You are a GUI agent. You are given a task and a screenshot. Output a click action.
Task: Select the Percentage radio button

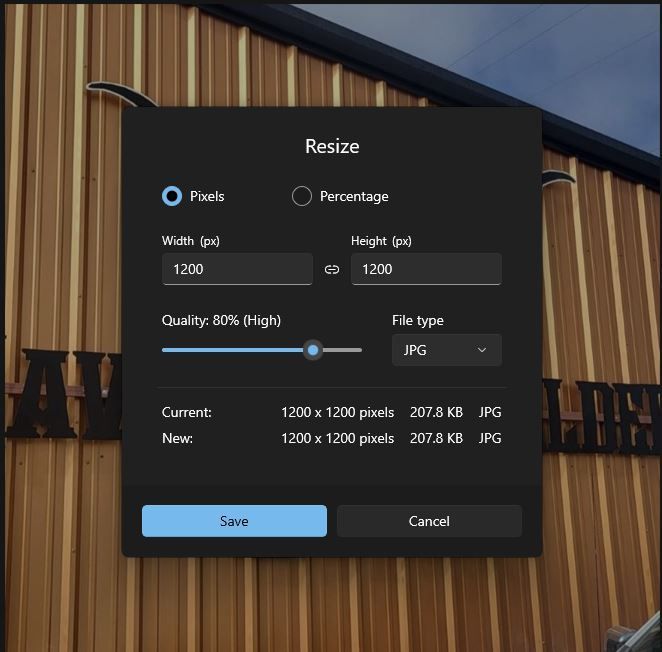pyautogui.click(x=301, y=196)
